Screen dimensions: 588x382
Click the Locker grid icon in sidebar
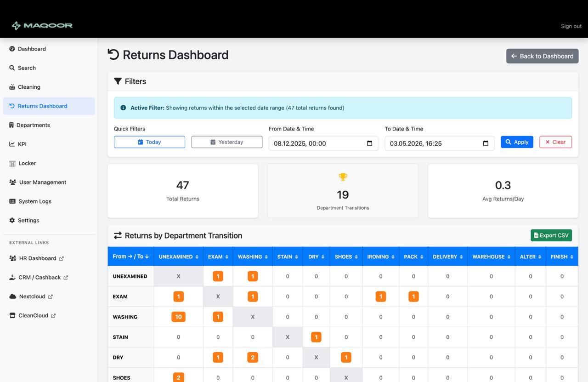pos(12,163)
